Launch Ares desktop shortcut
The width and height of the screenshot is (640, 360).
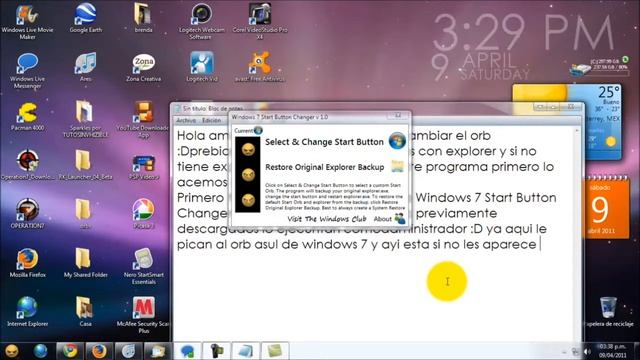tap(85, 67)
